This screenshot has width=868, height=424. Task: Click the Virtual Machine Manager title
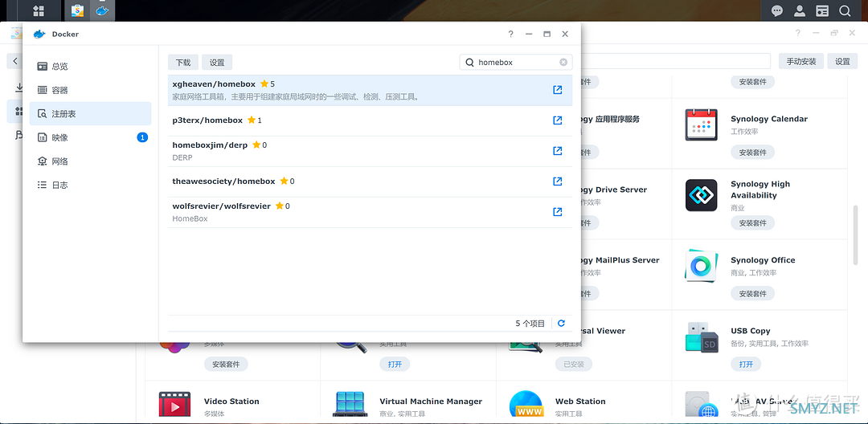[x=431, y=402]
